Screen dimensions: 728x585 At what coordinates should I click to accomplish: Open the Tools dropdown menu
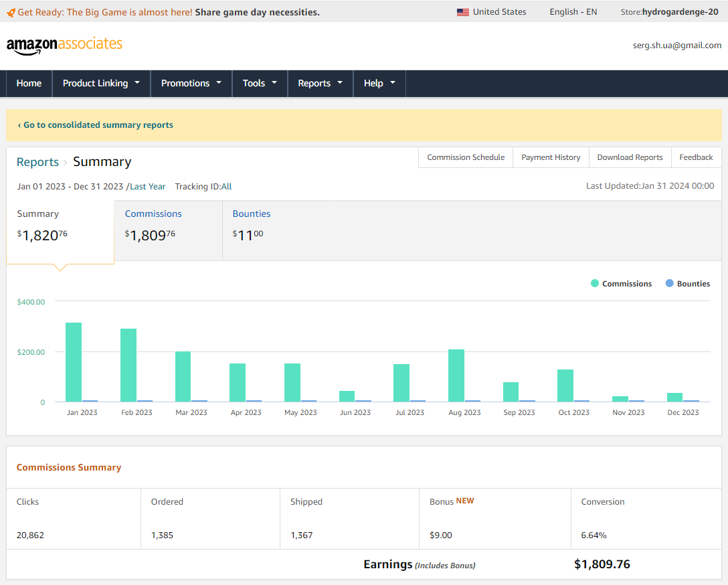click(x=260, y=84)
